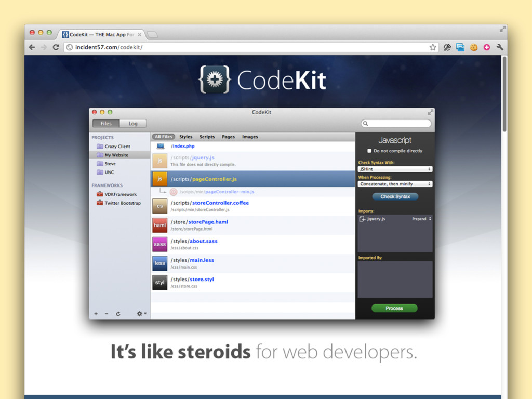Viewport: 532px width, 399px height.
Task: Open the Concatenate, then minify dropdown
Action: 395,184
